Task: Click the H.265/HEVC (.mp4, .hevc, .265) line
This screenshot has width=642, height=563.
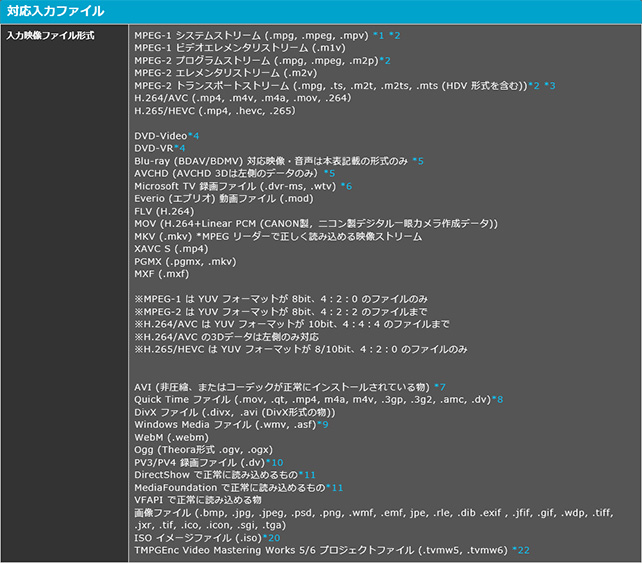Action: tap(215, 111)
